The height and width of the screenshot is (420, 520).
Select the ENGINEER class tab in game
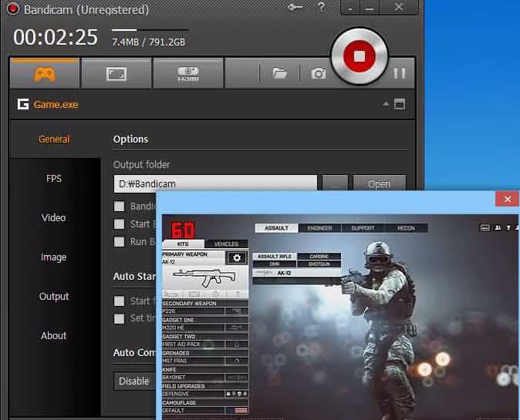pyautogui.click(x=319, y=228)
